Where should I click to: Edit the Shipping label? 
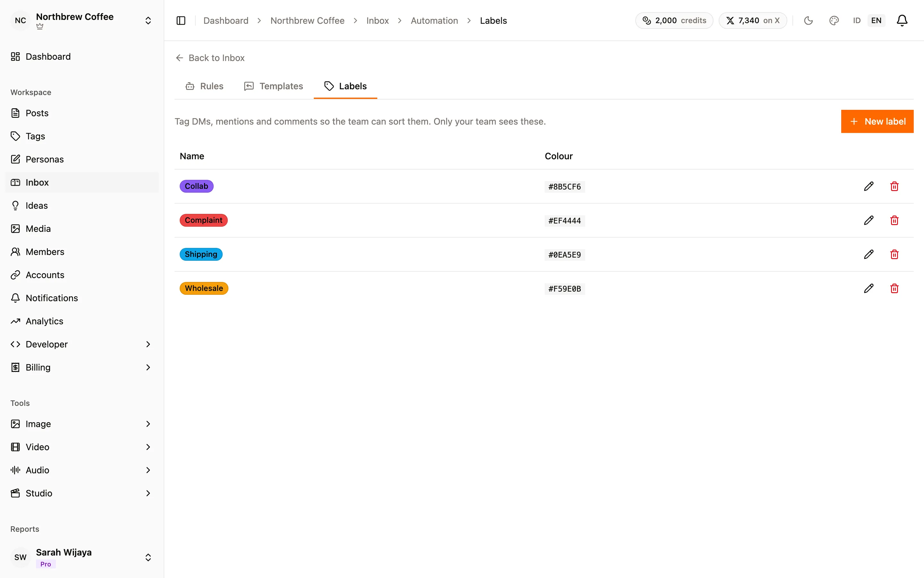coord(868,254)
